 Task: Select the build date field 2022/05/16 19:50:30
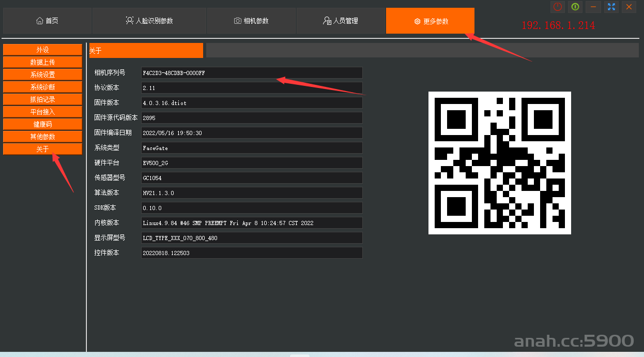tap(252, 133)
